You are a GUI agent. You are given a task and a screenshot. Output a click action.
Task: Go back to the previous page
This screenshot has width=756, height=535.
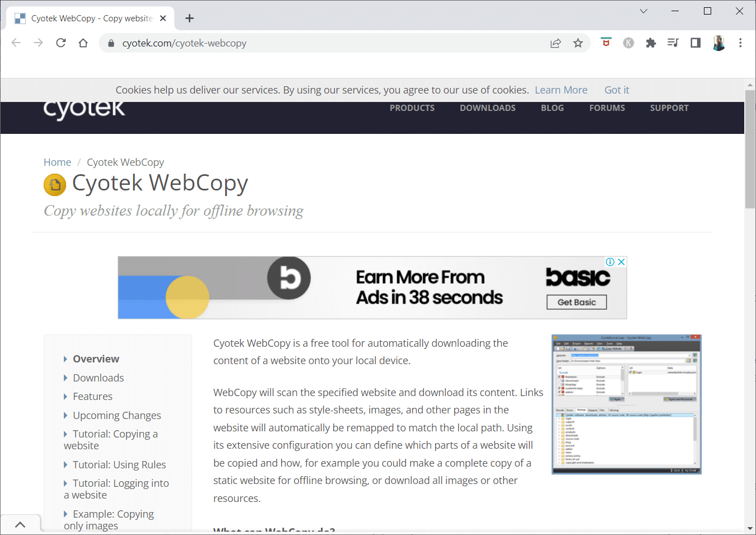pos(16,43)
